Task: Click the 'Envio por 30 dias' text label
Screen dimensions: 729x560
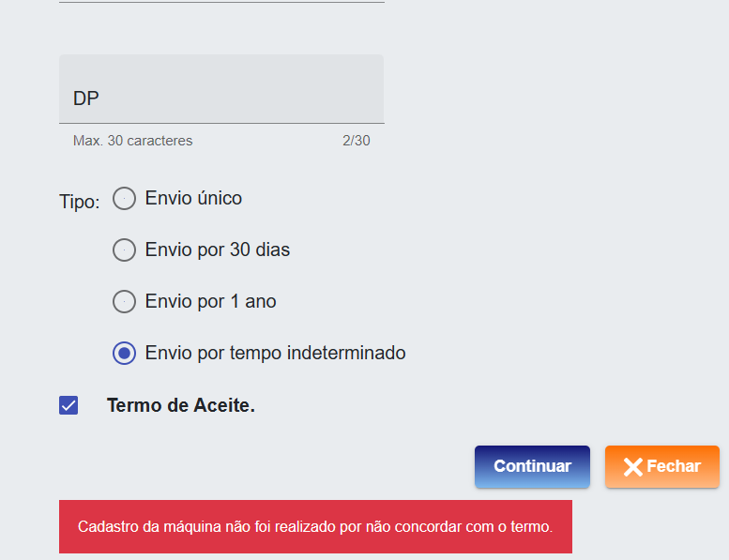Action: point(218,250)
